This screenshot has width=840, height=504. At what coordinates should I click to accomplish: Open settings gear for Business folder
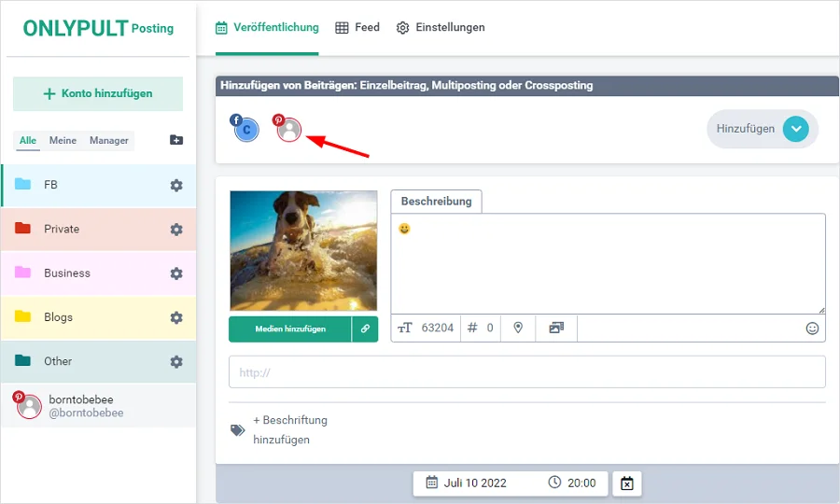176,273
